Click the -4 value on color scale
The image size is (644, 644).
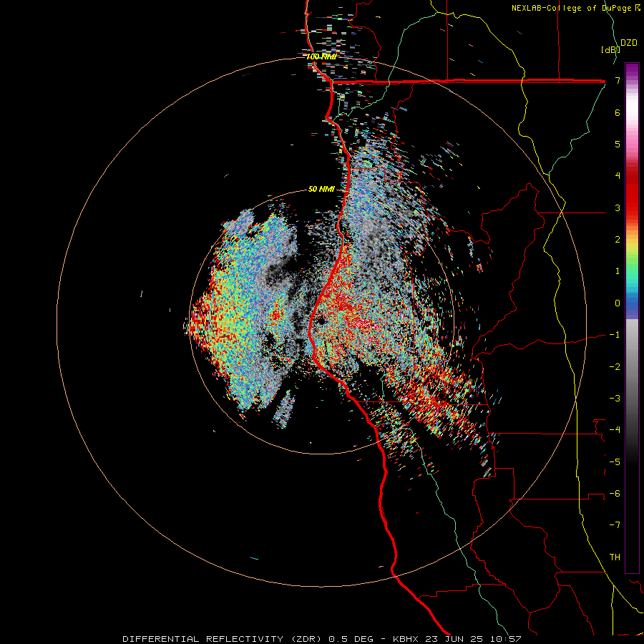[x=615, y=430]
